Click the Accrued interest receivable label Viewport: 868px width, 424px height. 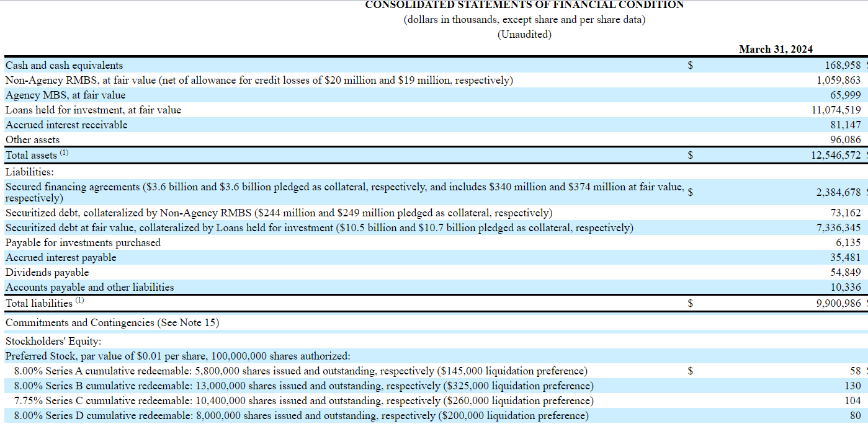66,125
